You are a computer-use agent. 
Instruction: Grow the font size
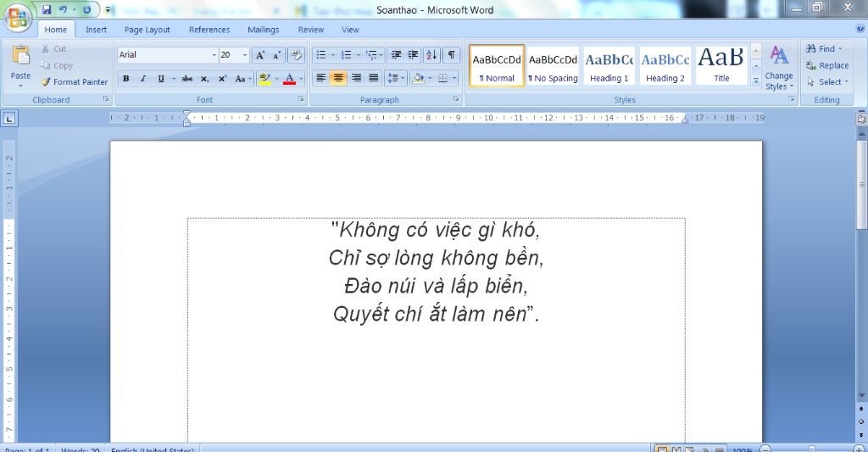pos(259,55)
